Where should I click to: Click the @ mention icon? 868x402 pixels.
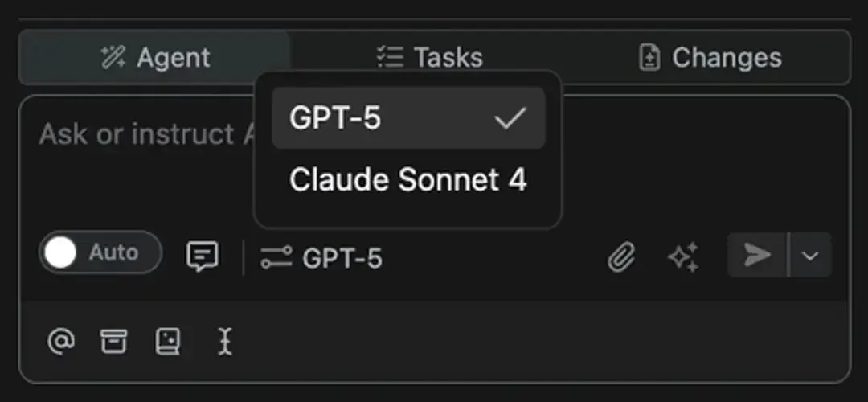pos(61,341)
